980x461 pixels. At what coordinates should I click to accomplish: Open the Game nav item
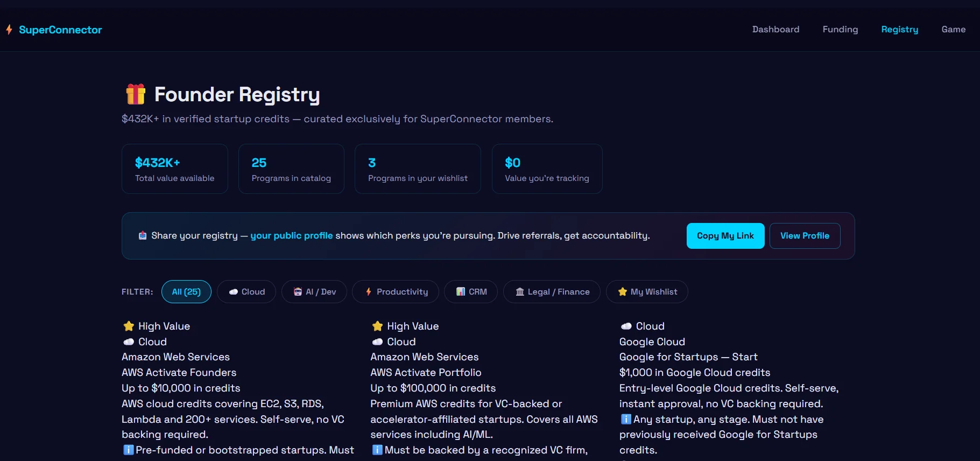click(x=953, y=30)
